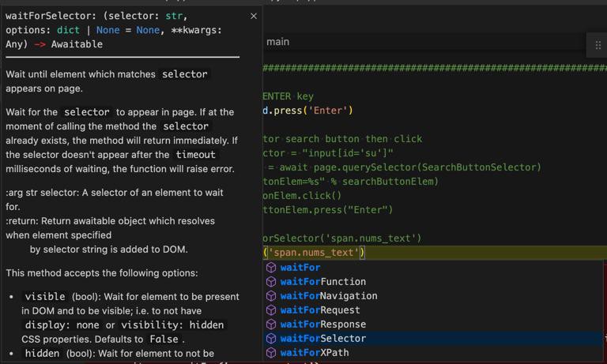Click the "Awaitable" return type in the signature
The image size is (607, 364).
tap(77, 44)
